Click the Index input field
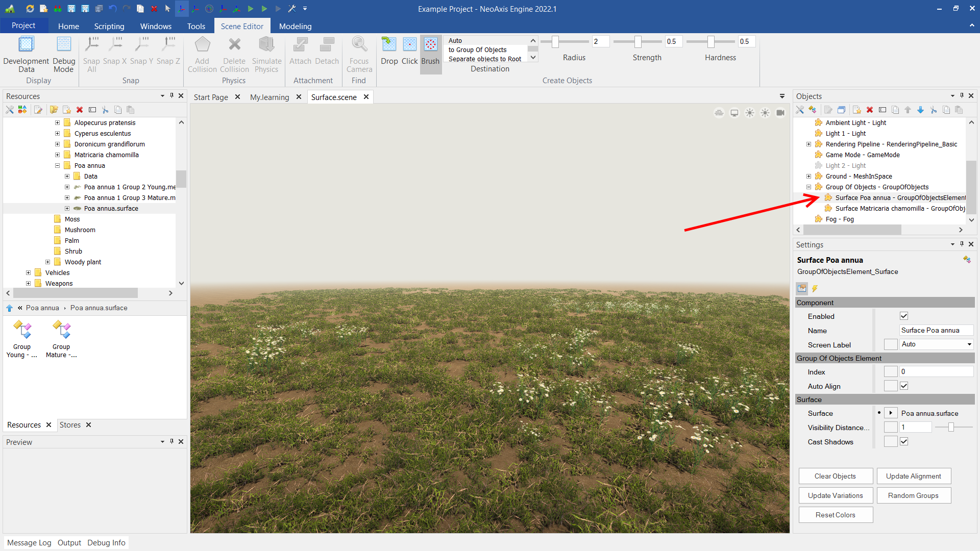The width and height of the screenshot is (980, 551). (936, 372)
